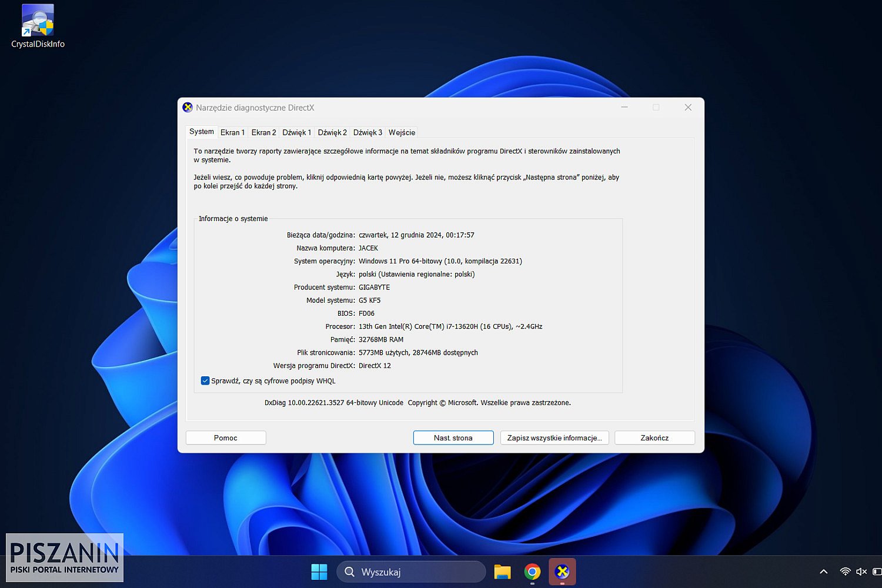Go to the Wejście tab
882x588 pixels.
pos(402,132)
